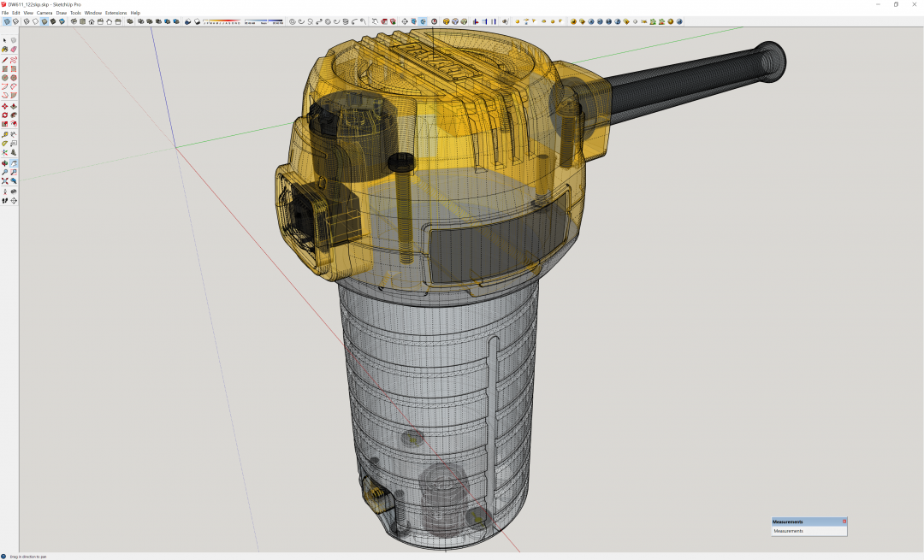This screenshot has height=560, width=924.
Task: Click the Measurements input field
Action: coord(808,531)
